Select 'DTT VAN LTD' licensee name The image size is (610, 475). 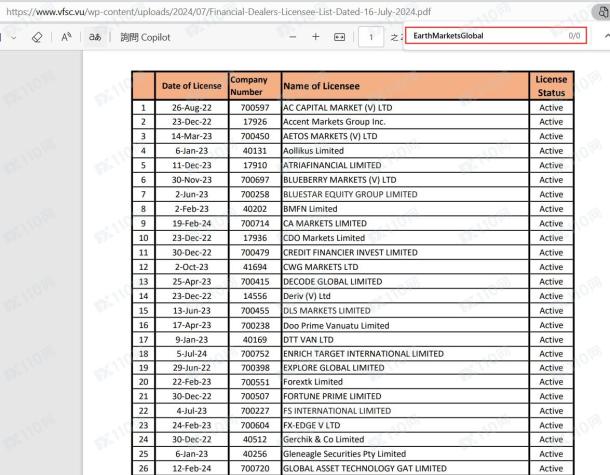coord(308,340)
